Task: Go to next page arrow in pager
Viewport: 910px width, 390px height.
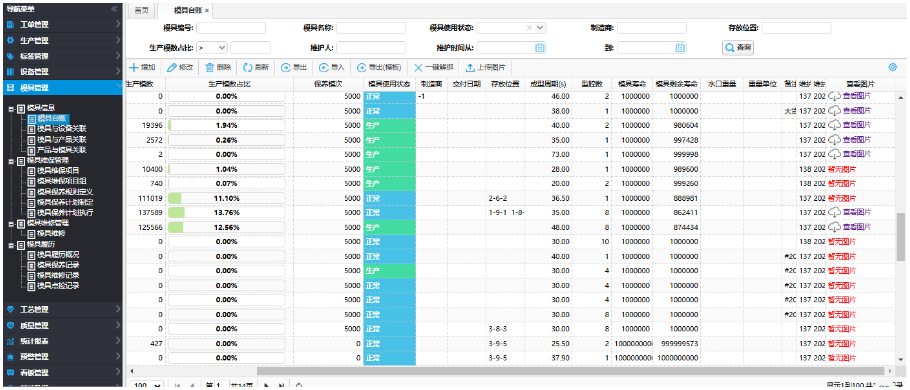Action: point(266,385)
